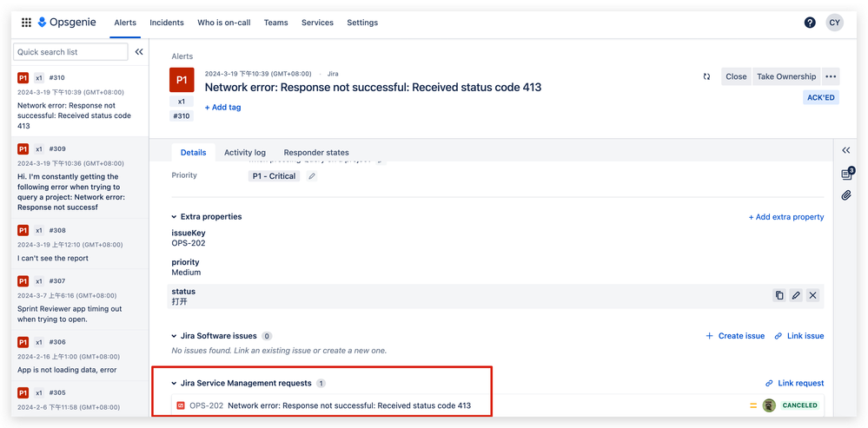Viewport: 868px width, 428px height.
Task: Copy the status property value
Action: tap(779, 295)
